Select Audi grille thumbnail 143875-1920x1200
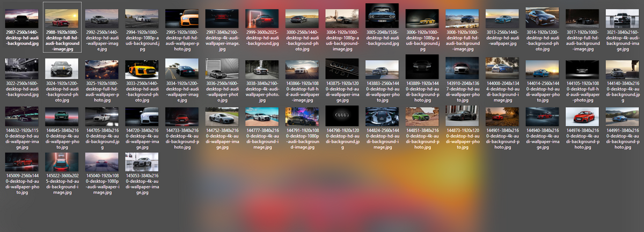The height and width of the screenshot is (232, 644). pyautogui.click(x=342, y=69)
